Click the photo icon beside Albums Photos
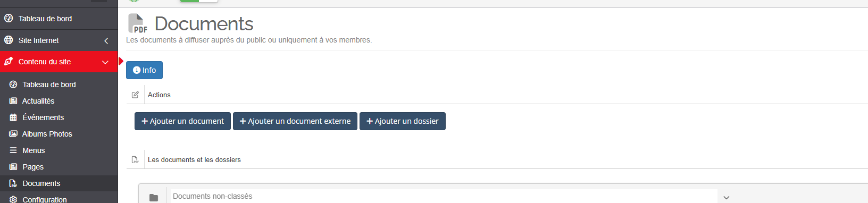Screen dimensions: 868x203 pos(13,134)
